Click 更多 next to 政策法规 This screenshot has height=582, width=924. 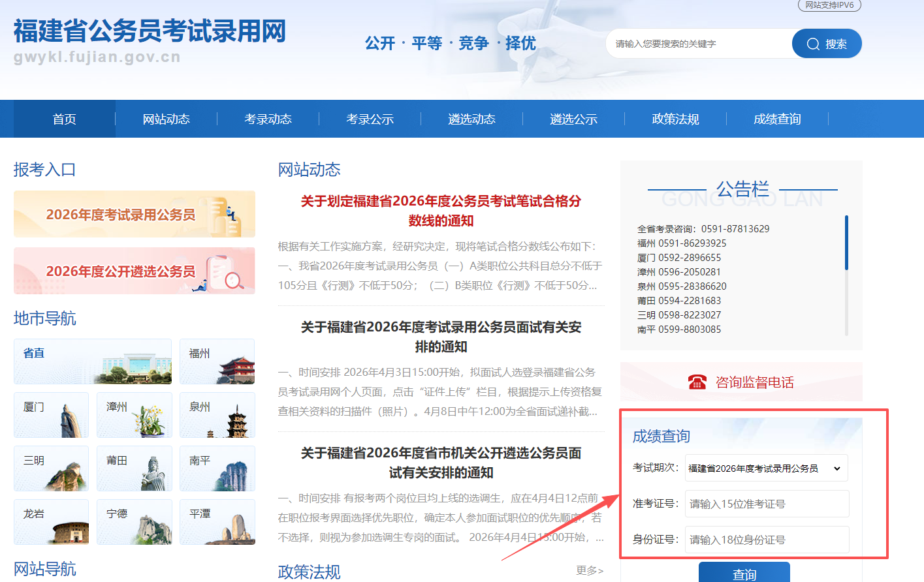point(589,571)
